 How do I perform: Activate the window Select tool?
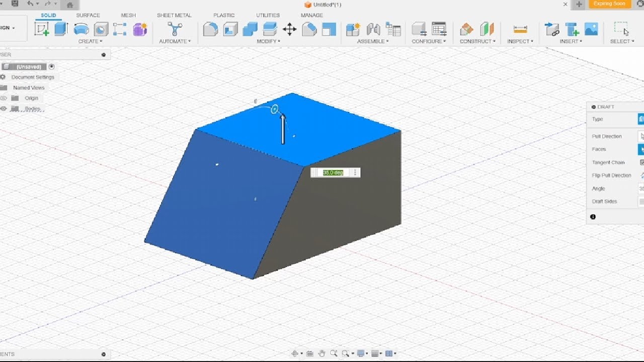(x=622, y=29)
